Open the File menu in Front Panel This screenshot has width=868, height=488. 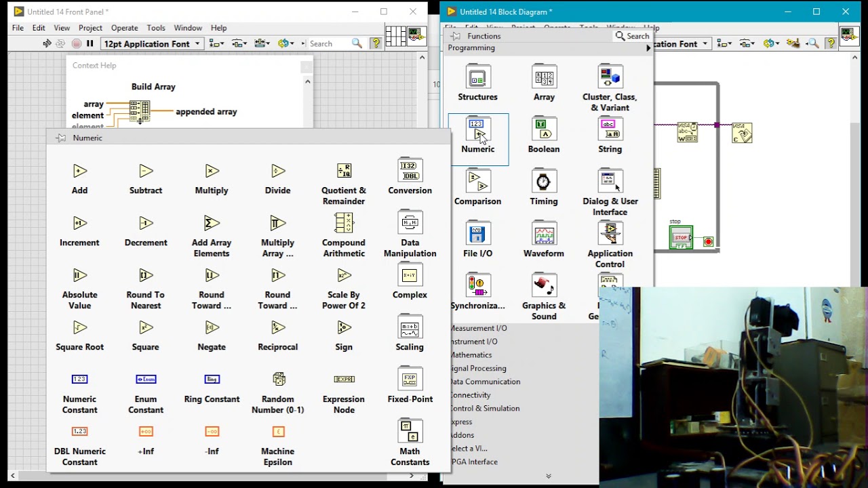18,28
